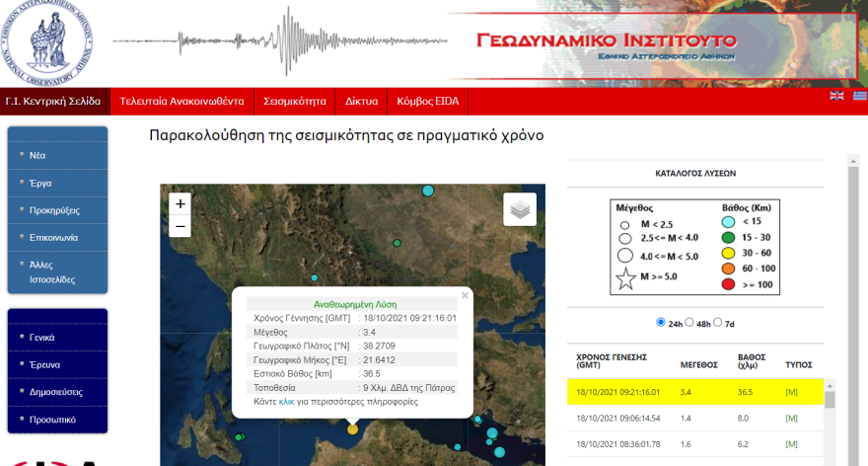Click the κλικ link for more information
Image resolution: width=868 pixels, height=466 pixels.
coord(287,402)
